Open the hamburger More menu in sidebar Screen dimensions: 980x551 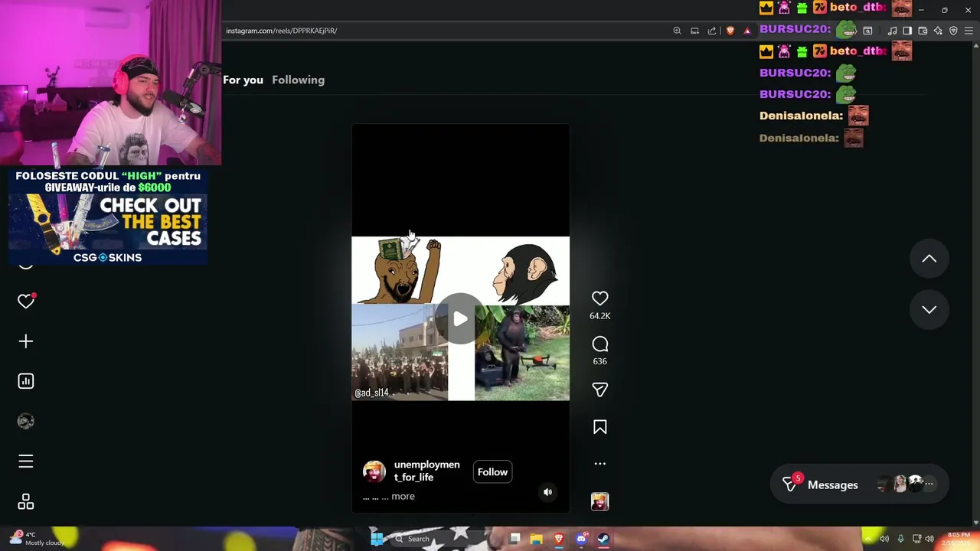[26, 461]
